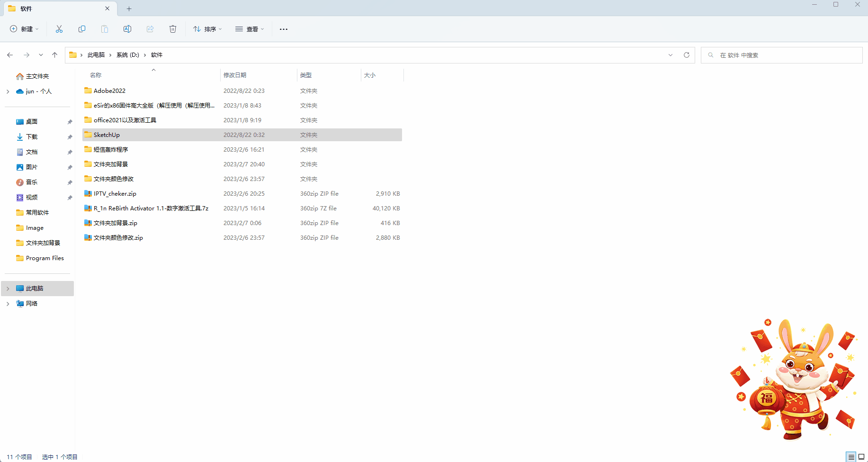
Task: Select 文件夹加背景 in sidebar
Action: 43,243
